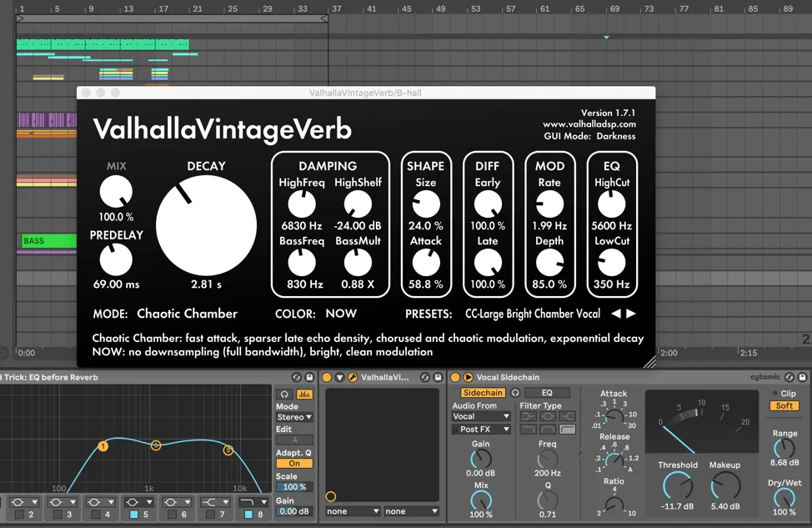Select low shelf sidechain filter type icon
The image size is (812, 528).
[528, 416]
